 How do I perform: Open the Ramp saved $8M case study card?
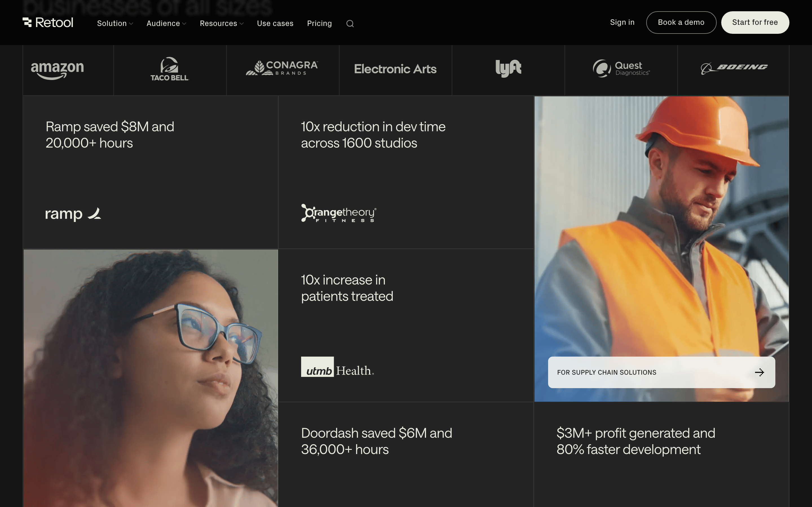[150, 172]
